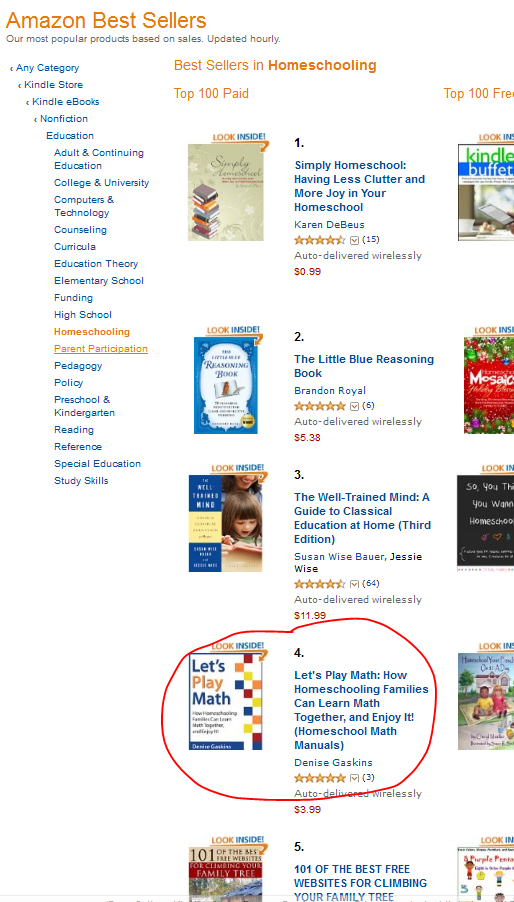Click star rating for Let's Play Math
This screenshot has width=514, height=902.
320,778
